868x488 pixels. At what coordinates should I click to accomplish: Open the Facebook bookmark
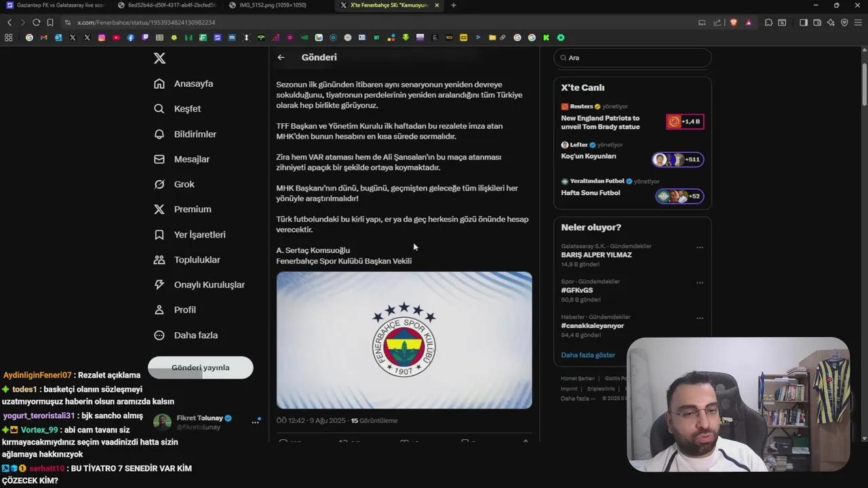click(130, 37)
